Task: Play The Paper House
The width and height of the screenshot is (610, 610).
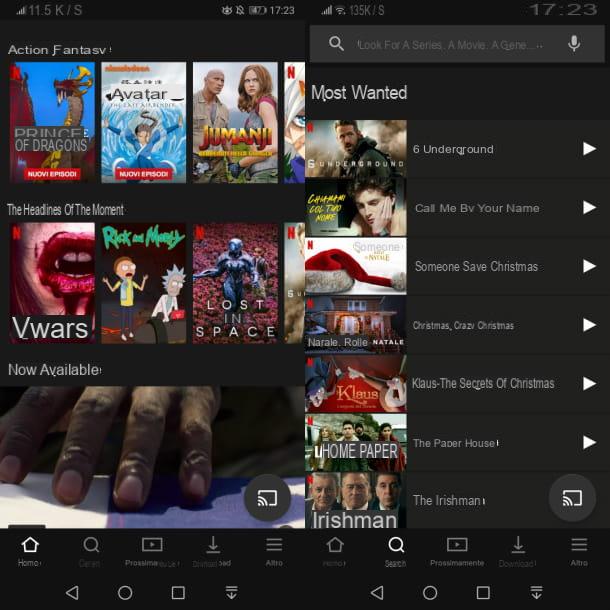Action: tap(589, 442)
